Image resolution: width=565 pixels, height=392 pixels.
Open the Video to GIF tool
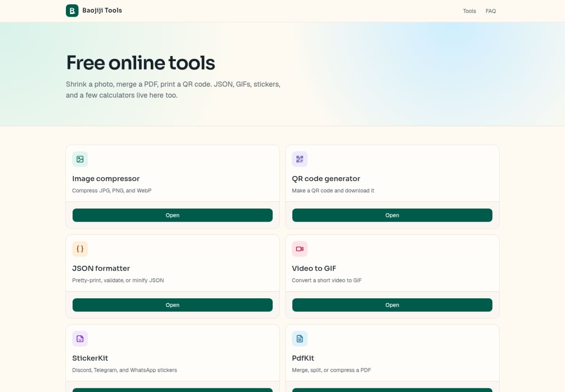(x=392, y=305)
